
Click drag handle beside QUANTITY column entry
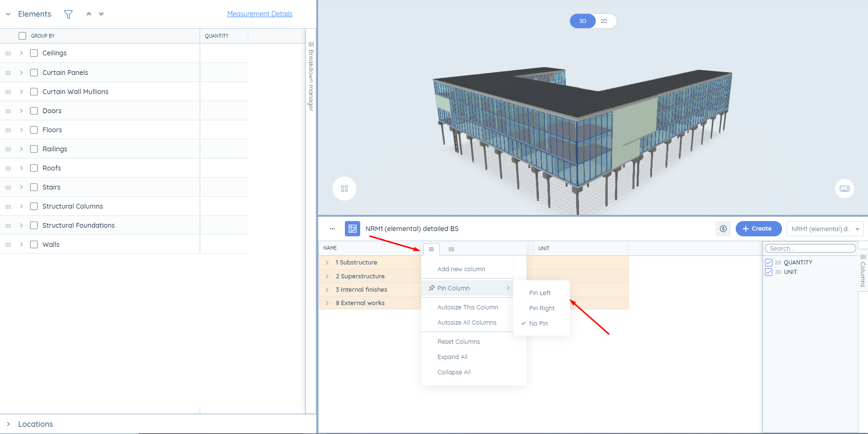pyautogui.click(x=778, y=263)
